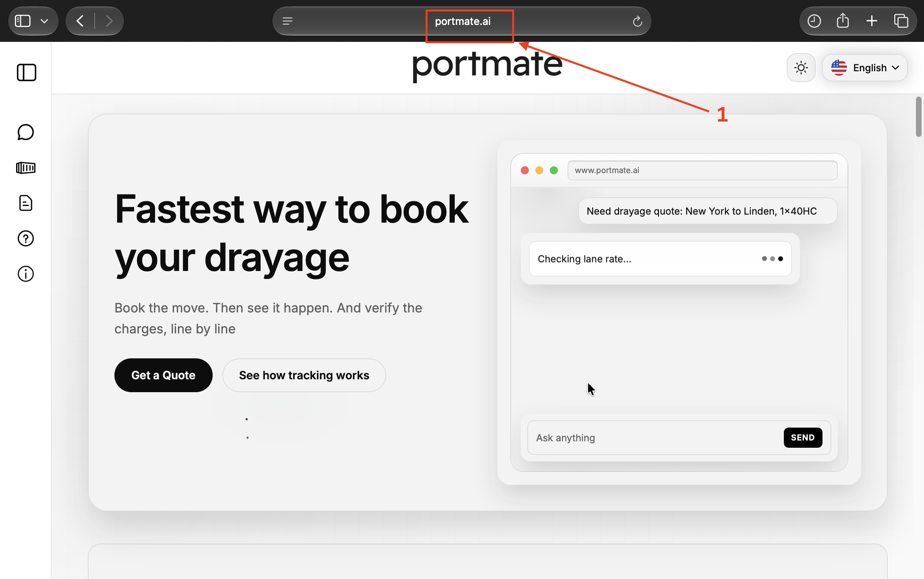Click the www.portmate.ai demo address field
This screenshot has height=579, width=924.
point(702,170)
